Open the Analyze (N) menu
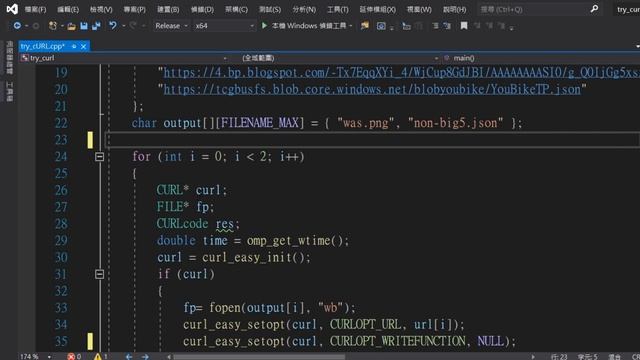This screenshot has width=640, height=360. point(304,9)
